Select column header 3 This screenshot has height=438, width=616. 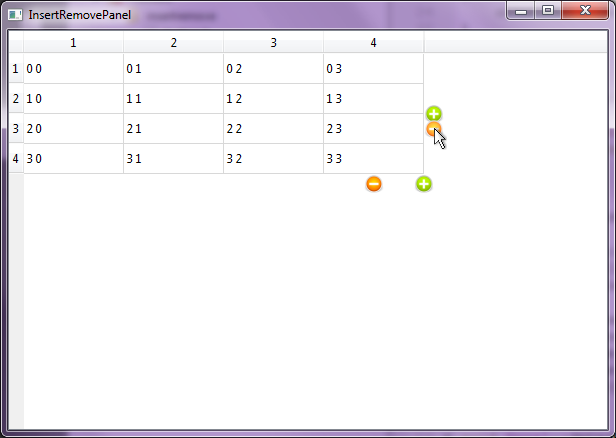click(273, 42)
